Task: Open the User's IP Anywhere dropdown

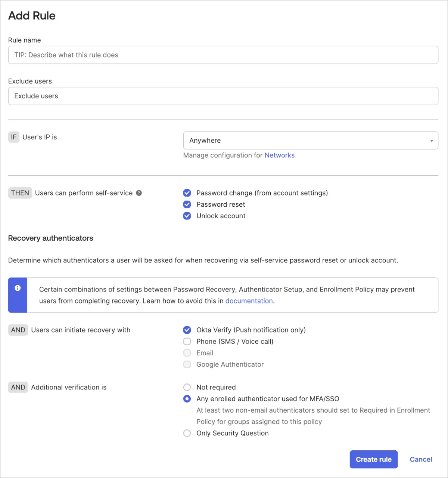Action: 306,141
